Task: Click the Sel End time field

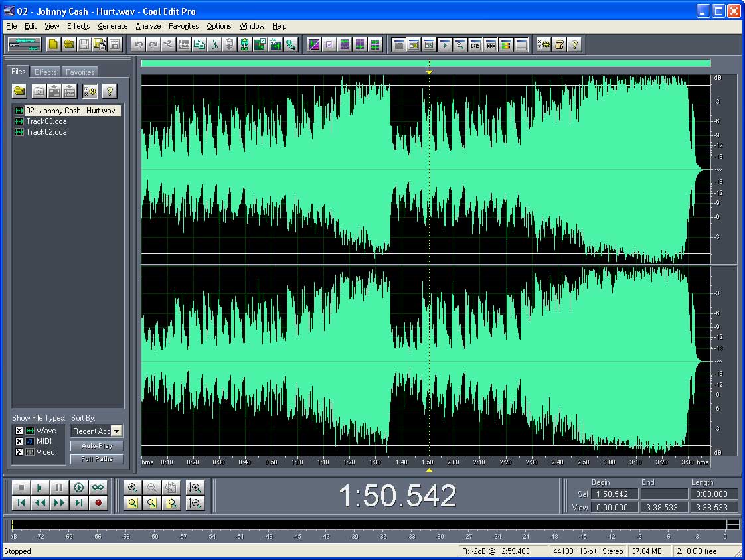Action: click(664, 494)
